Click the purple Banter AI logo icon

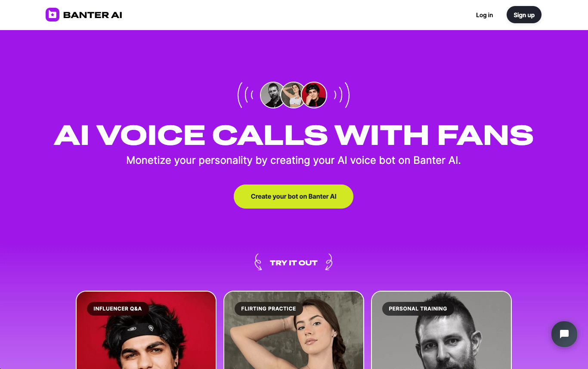(53, 15)
